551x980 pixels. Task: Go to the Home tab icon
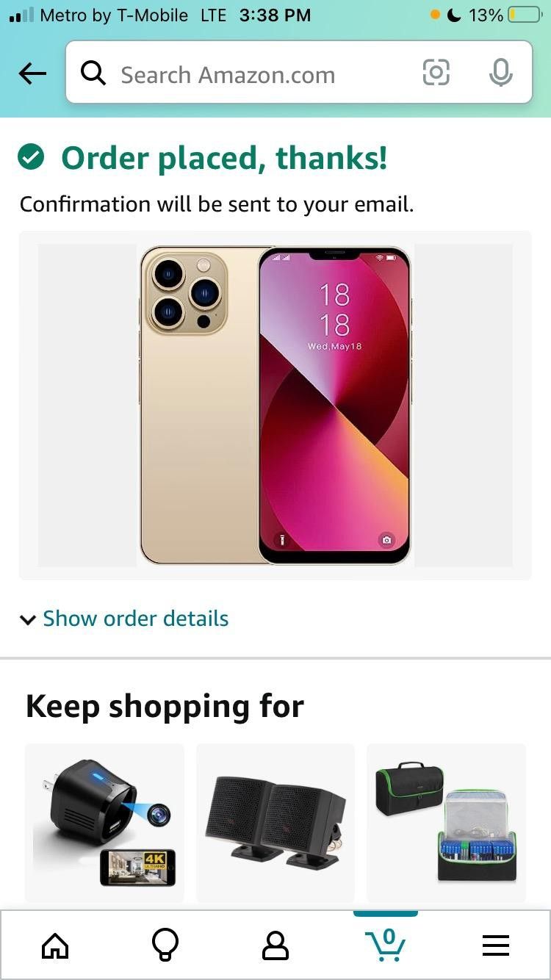coord(55,945)
